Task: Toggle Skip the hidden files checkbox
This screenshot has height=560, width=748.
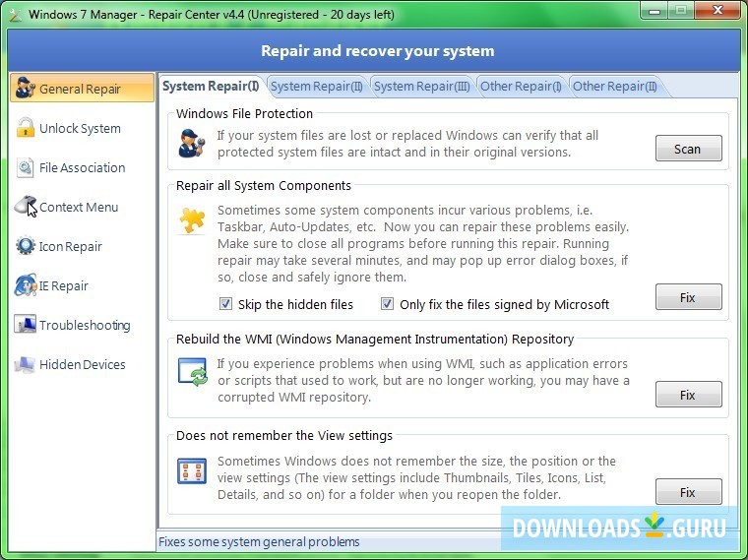Action: coord(225,304)
